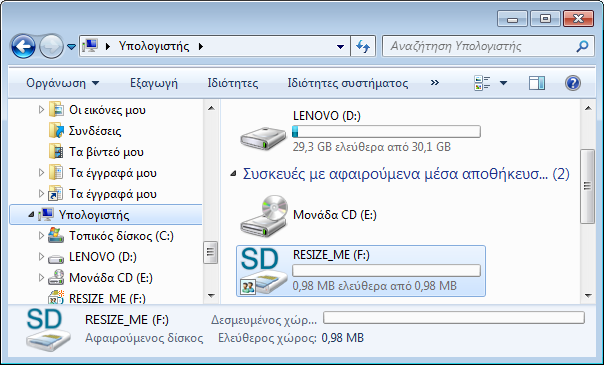Refresh the current location
This screenshot has height=365, width=604.
[363, 47]
